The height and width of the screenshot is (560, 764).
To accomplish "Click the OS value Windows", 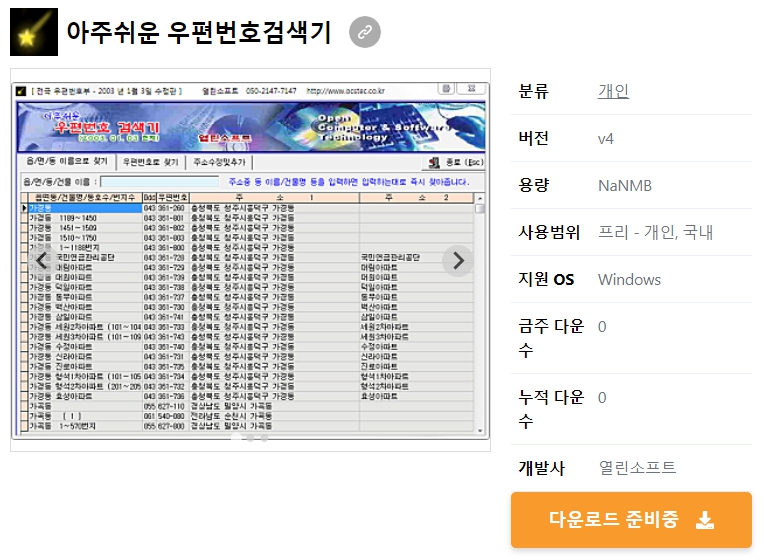I will point(629,280).
